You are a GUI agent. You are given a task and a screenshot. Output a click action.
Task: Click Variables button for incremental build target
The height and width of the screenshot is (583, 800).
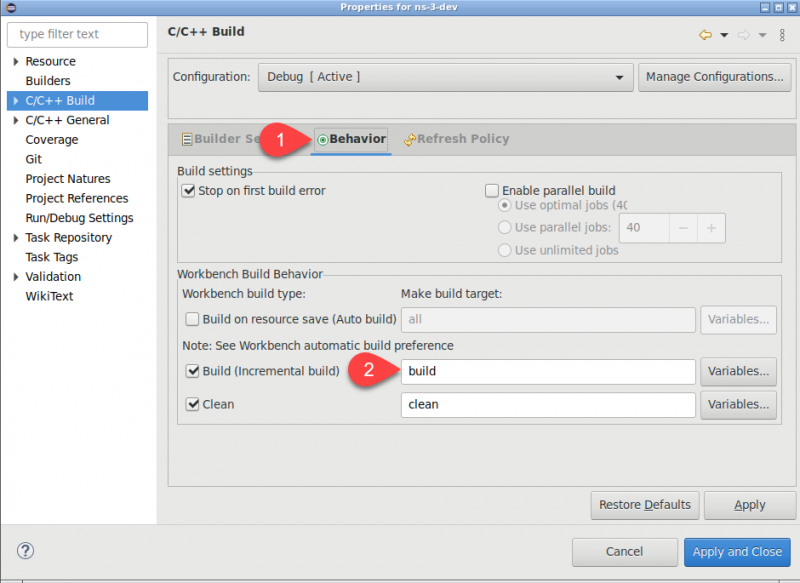(x=738, y=371)
